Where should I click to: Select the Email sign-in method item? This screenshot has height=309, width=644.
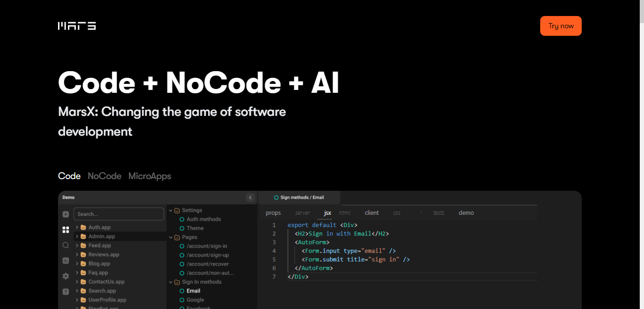pos(193,291)
